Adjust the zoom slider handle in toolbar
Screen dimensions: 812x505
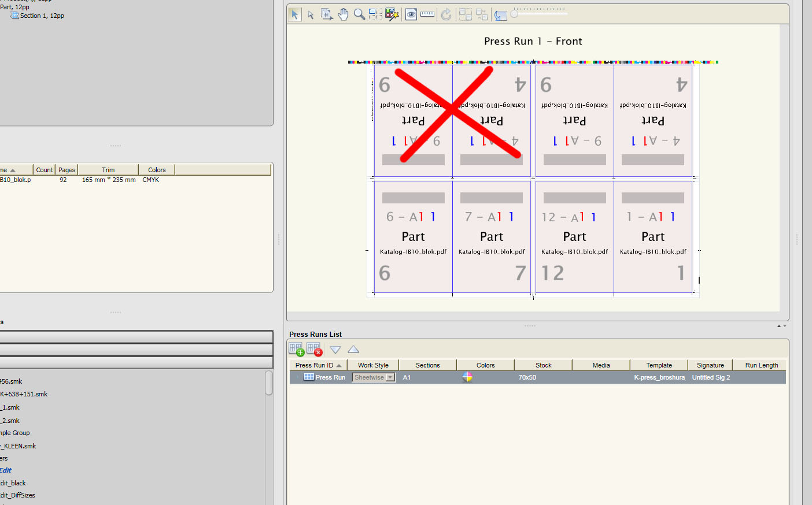pos(514,14)
